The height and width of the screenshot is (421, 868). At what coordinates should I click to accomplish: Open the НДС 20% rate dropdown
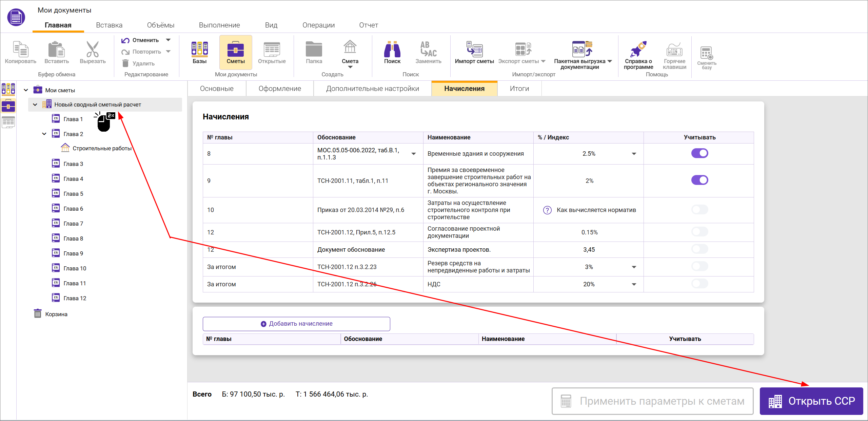[634, 284]
